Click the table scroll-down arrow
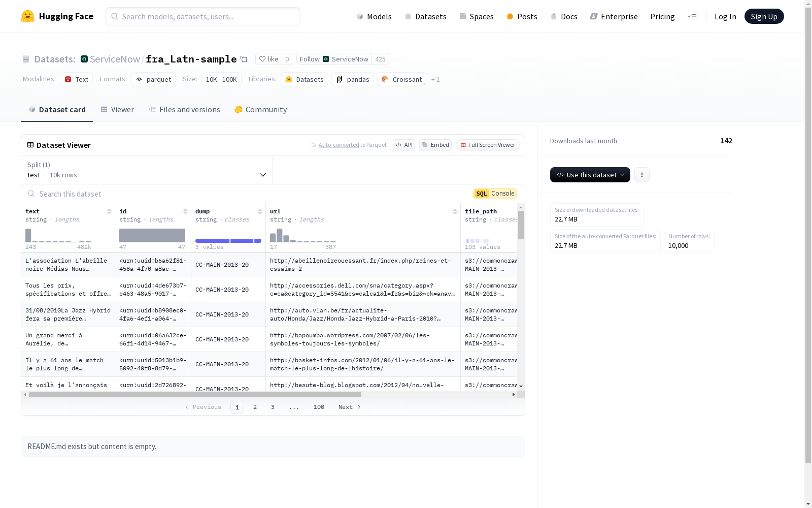 [x=521, y=387]
